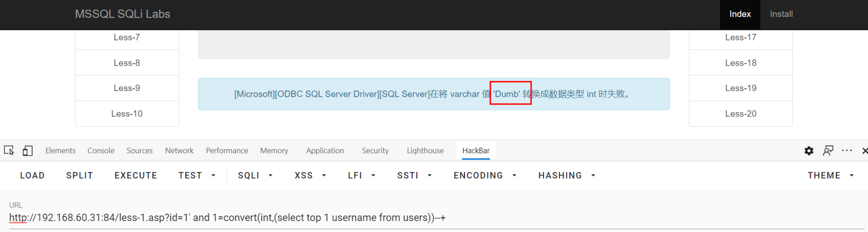Switch to the Console tab
868x232 pixels.
pyautogui.click(x=101, y=150)
